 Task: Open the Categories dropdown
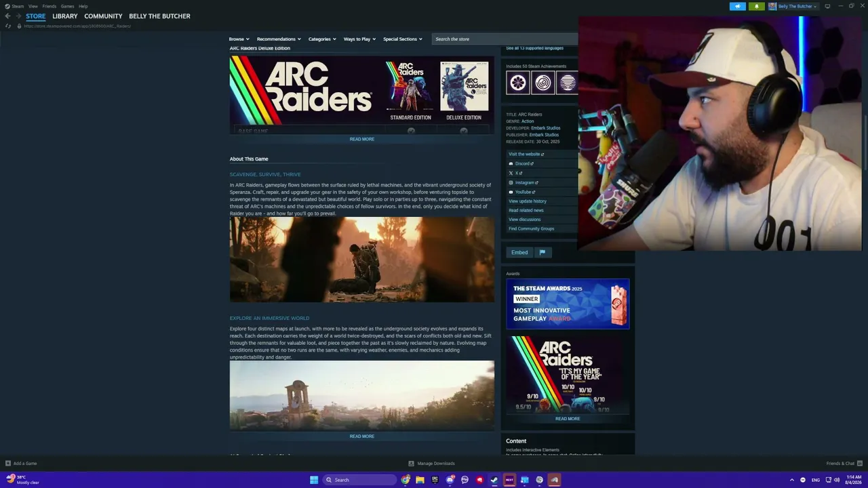pyautogui.click(x=322, y=39)
